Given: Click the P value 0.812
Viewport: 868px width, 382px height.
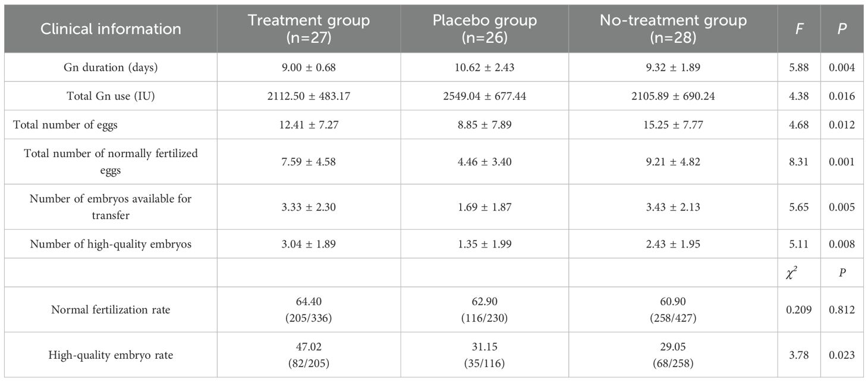Looking at the screenshot, I should pos(841,309).
